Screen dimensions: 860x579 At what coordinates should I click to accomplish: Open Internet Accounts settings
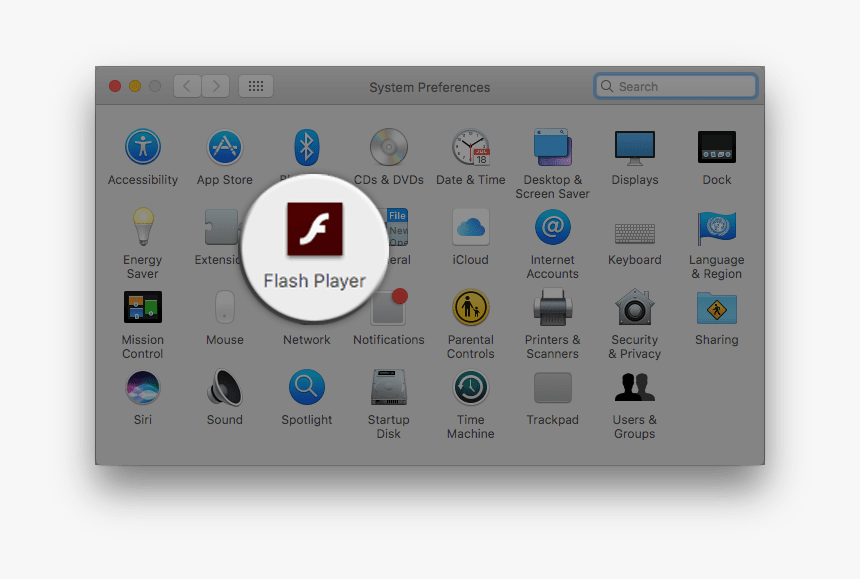tap(552, 227)
